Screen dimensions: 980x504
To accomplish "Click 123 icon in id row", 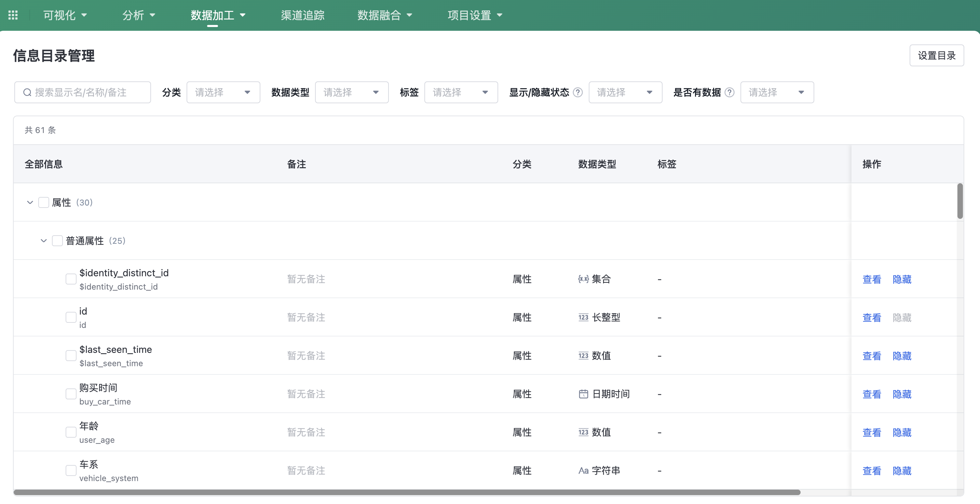I will click(x=583, y=317).
